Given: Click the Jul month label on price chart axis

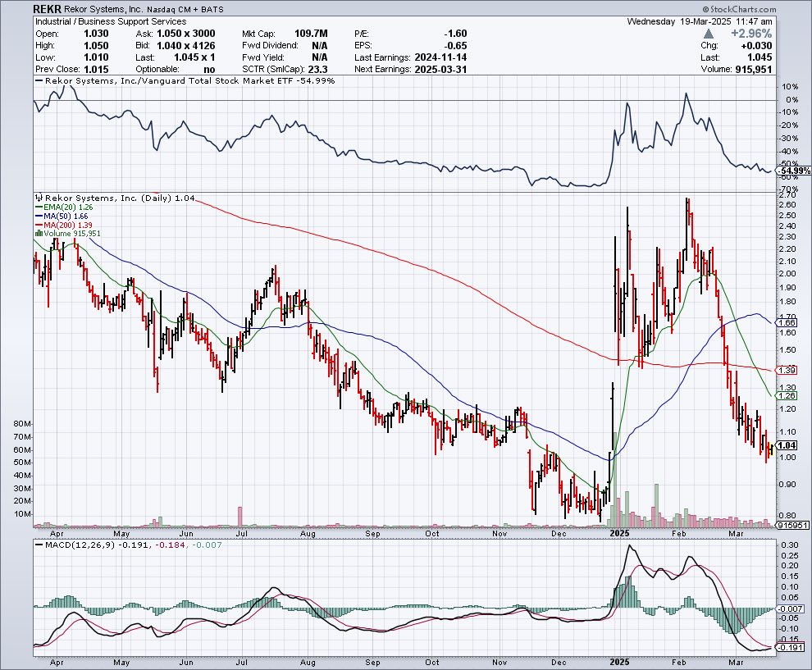Looking at the screenshot, I should click(241, 533).
